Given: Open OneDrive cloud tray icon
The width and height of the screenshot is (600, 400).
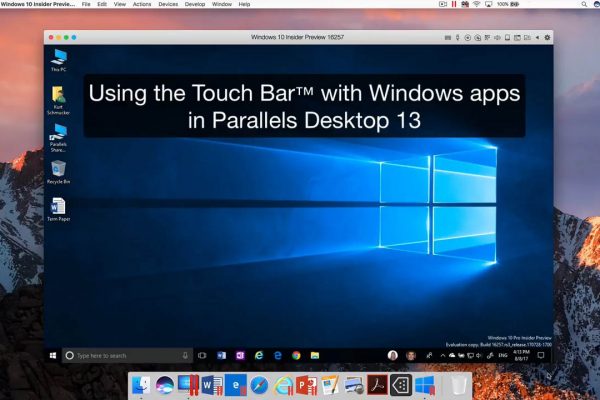Looking at the screenshot, I should 452,356.
